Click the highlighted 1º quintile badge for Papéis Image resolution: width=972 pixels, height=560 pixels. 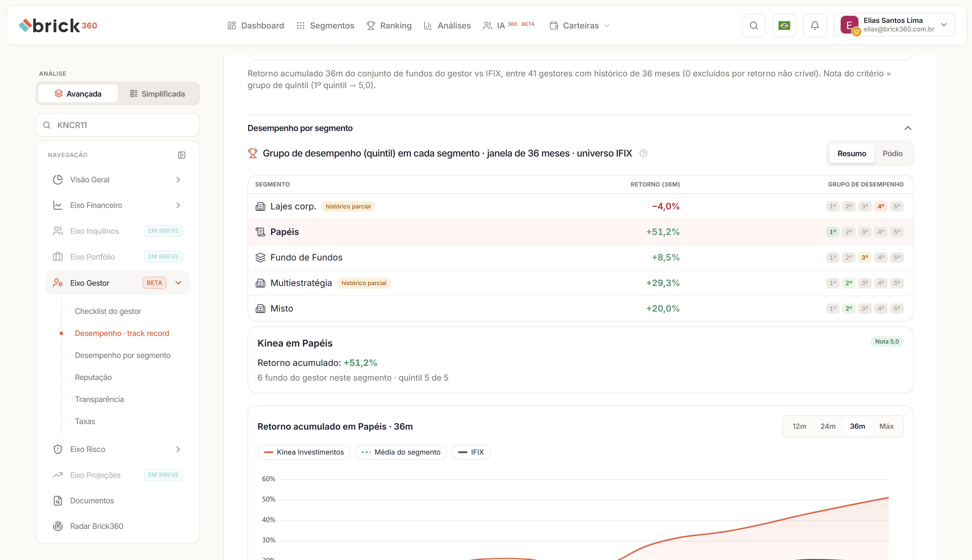point(833,232)
